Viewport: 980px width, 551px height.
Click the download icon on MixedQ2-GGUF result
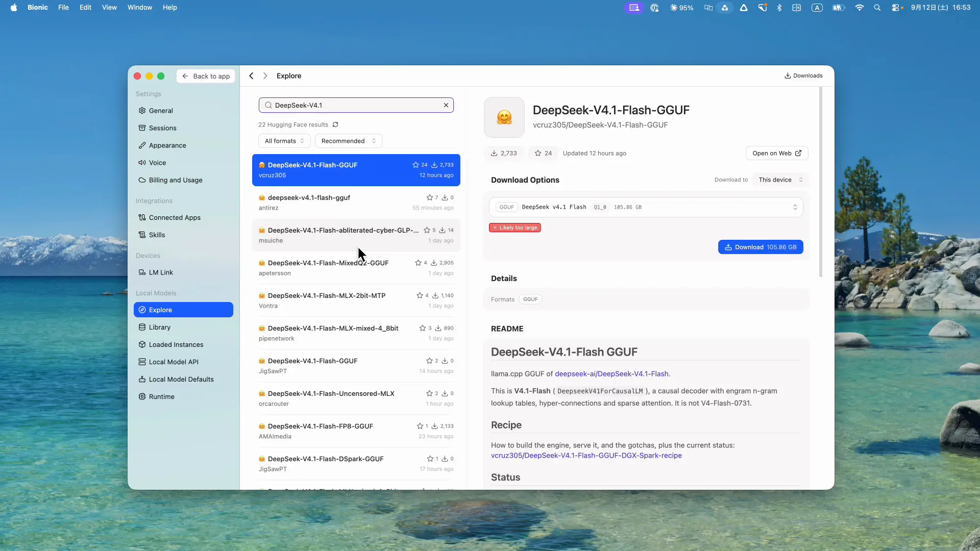click(x=434, y=263)
